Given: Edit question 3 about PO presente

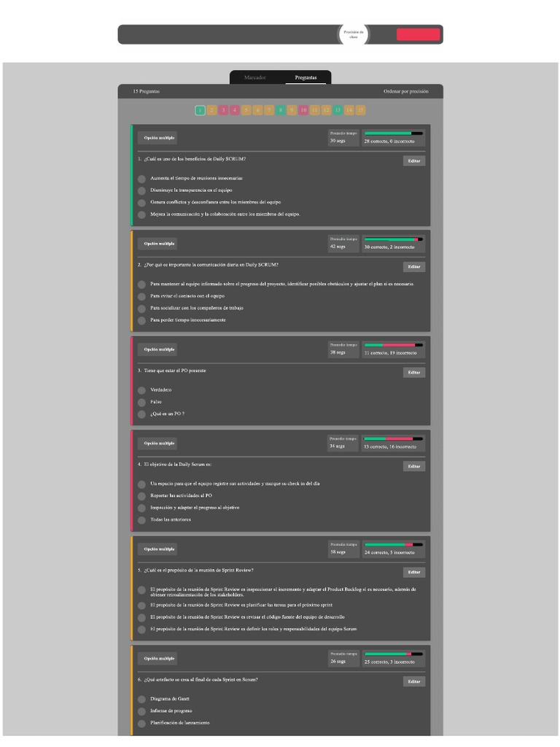Looking at the screenshot, I should (414, 373).
